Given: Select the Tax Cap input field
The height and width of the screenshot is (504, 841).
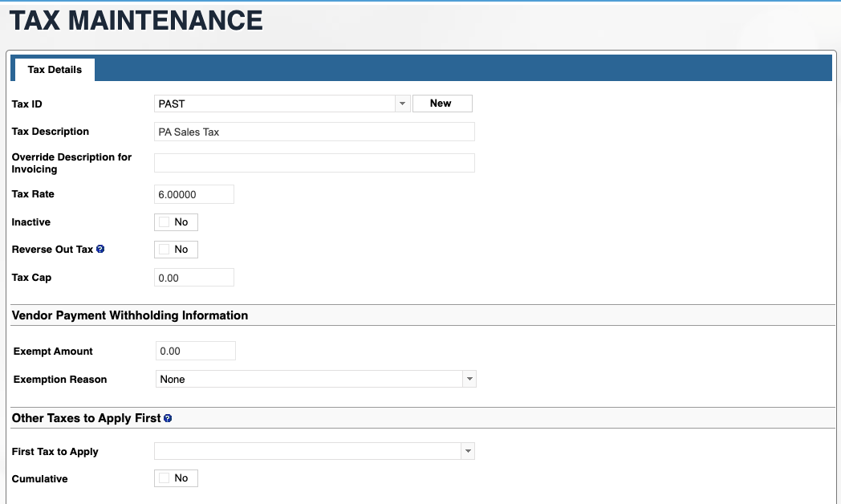Looking at the screenshot, I should [x=193, y=278].
